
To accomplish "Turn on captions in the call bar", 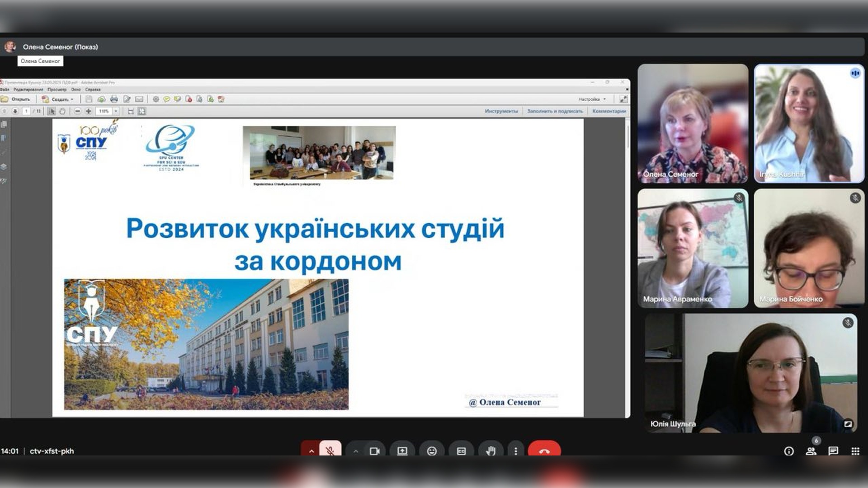I will (x=461, y=451).
